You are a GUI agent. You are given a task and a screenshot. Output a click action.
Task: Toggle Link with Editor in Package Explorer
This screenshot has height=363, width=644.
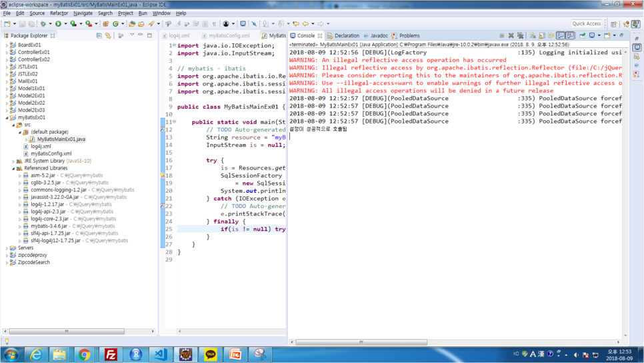[x=109, y=36]
